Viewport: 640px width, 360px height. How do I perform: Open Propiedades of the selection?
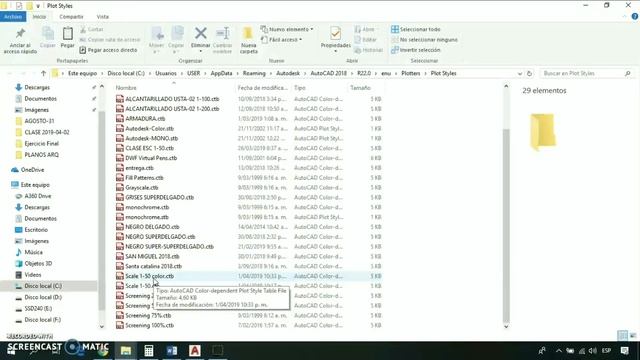(x=336, y=40)
